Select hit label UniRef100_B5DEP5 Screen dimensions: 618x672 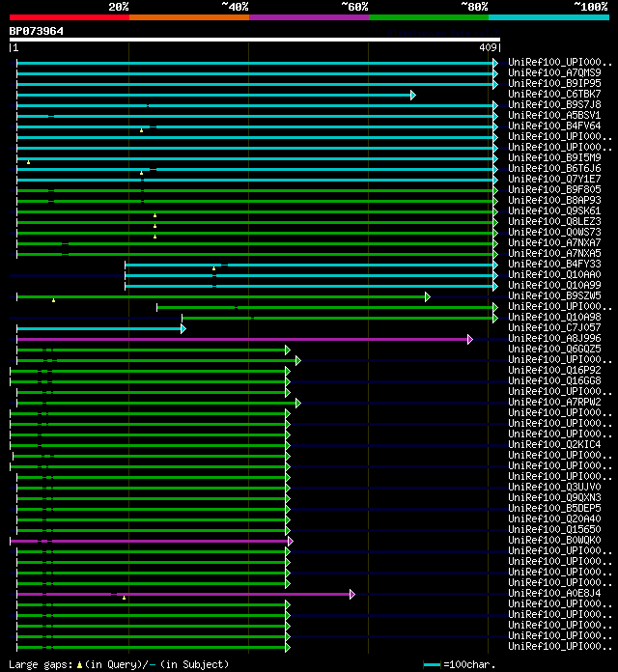[554, 508]
